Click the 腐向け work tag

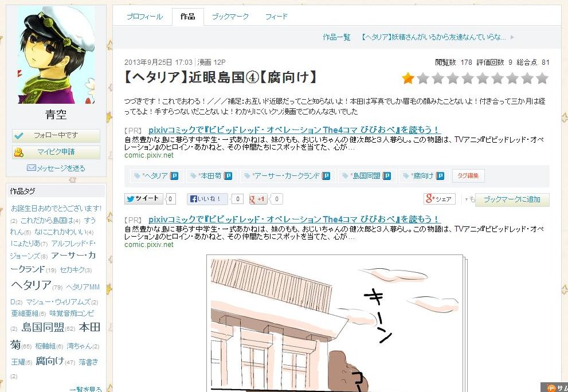(422, 176)
